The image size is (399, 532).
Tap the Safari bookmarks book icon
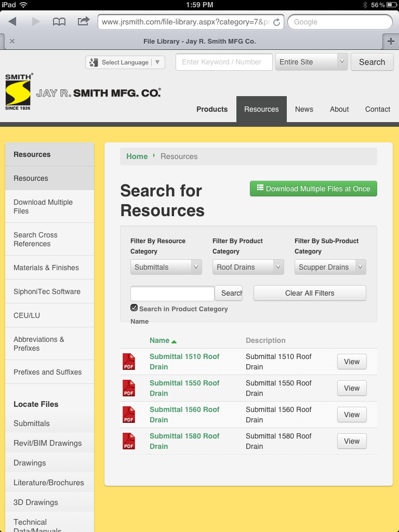coord(59,22)
